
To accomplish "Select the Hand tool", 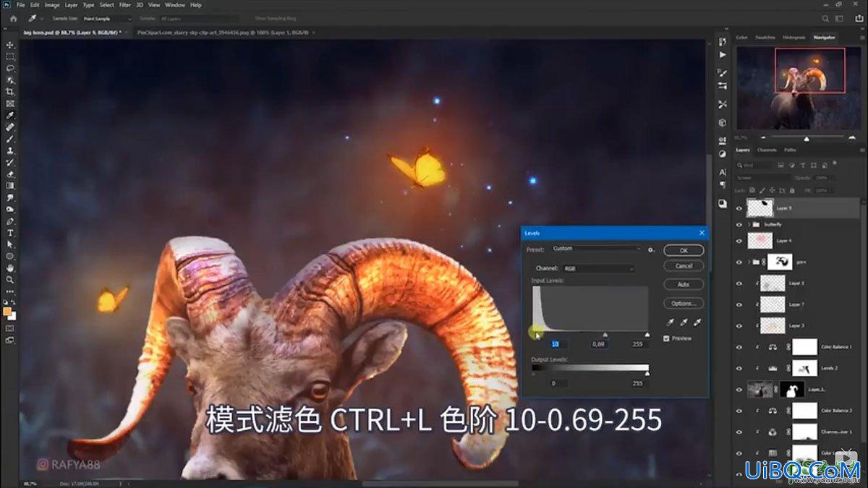I will (x=10, y=268).
